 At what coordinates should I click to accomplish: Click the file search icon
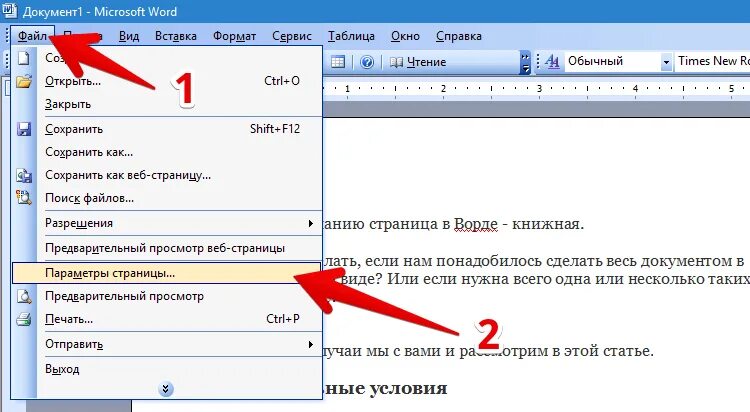[24, 198]
